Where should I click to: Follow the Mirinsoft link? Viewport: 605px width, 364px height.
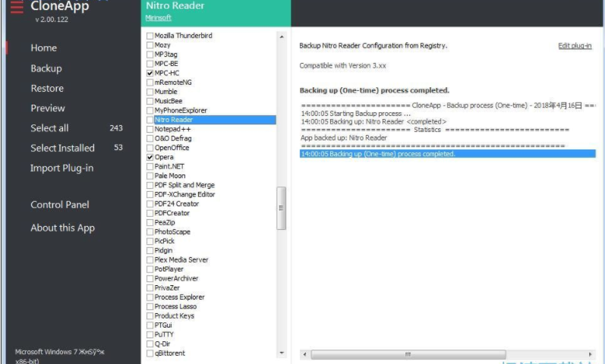(x=158, y=17)
